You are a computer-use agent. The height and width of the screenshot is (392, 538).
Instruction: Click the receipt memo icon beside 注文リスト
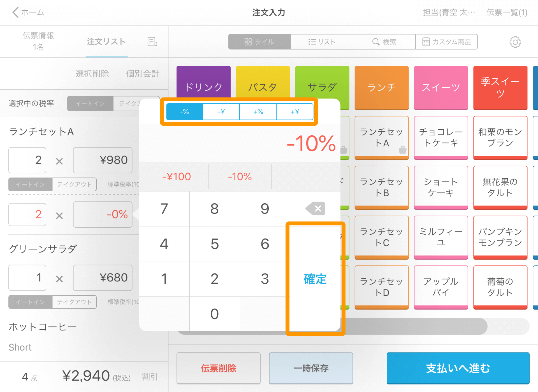(152, 42)
